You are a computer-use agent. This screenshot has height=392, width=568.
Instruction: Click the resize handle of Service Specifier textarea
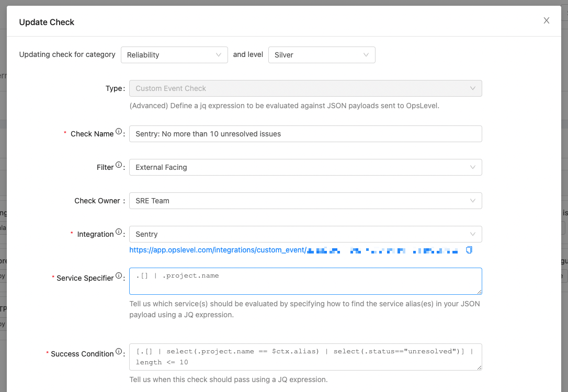point(479,292)
